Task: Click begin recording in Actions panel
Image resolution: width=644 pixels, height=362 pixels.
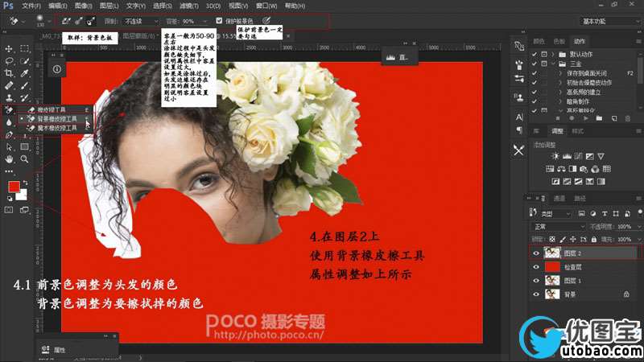Action: click(x=572, y=118)
